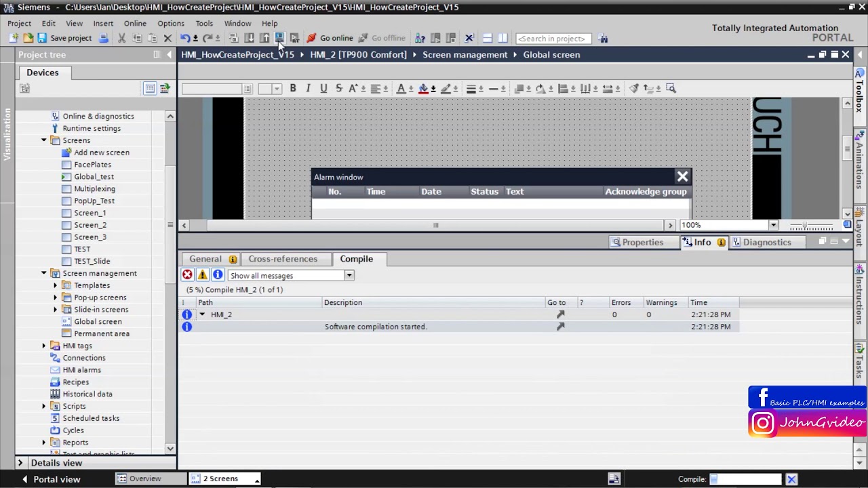
Task: Click the Cut scissors icon
Action: click(x=122, y=39)
